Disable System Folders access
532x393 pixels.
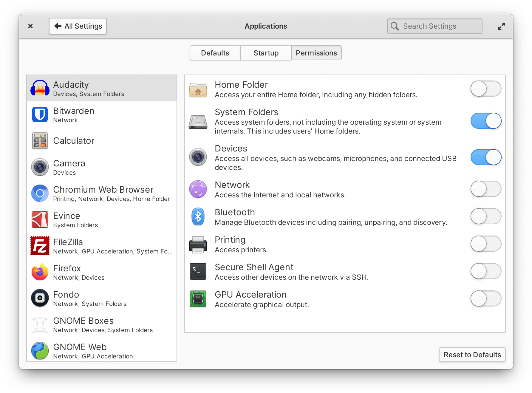[x=485, y=121]
